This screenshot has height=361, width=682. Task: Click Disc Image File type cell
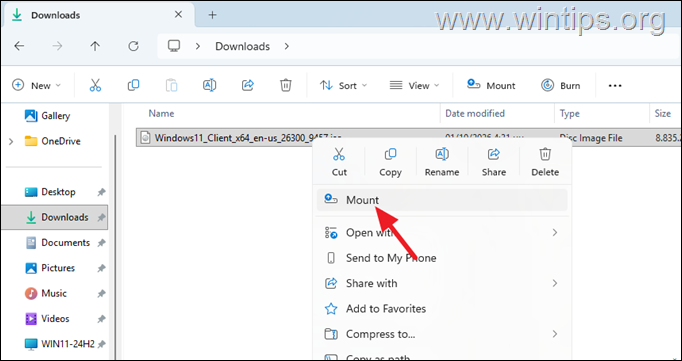pos(591,138)
